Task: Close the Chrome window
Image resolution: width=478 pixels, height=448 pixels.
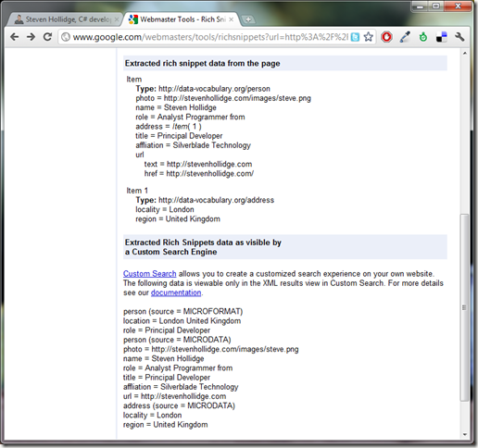Action: pos(458,6)
